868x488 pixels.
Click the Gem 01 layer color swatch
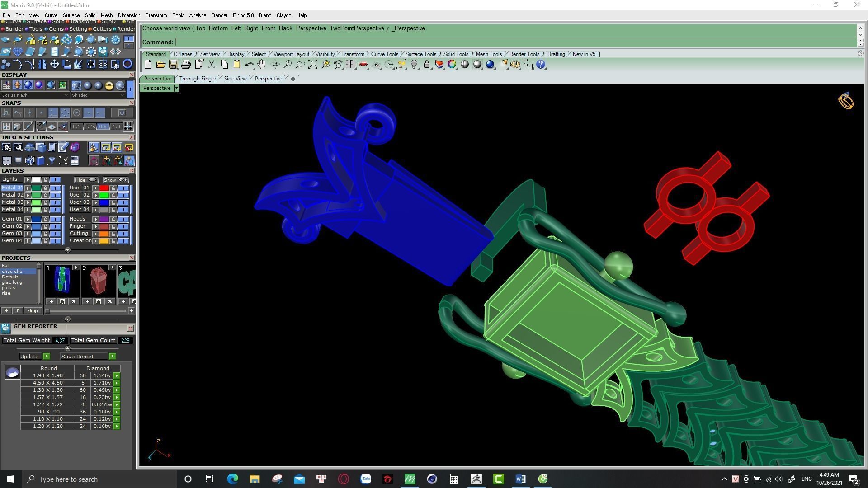tap(36, 219)
